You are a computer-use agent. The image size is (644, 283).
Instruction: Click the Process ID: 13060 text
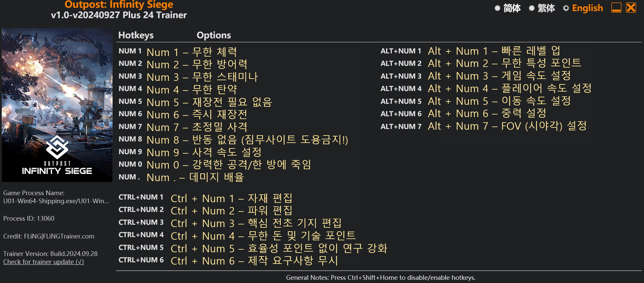pyautogui.click(x=29, y=218)
